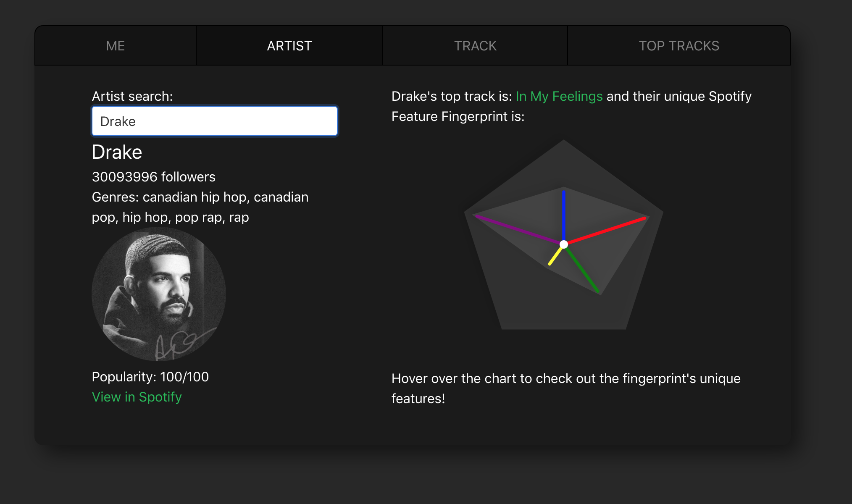The image size is (852, 504).
Task: Open the In My Feelings track link
Action: coord(559,96)
